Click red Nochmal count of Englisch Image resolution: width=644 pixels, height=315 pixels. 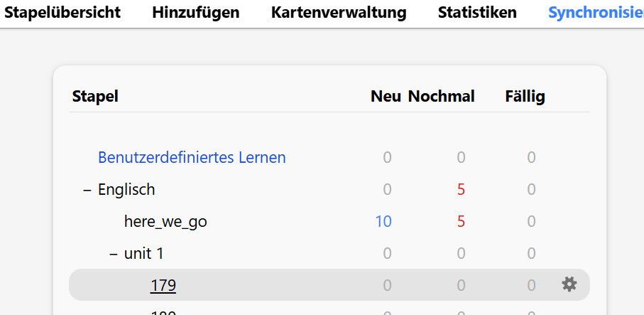[x=461, y=190]
